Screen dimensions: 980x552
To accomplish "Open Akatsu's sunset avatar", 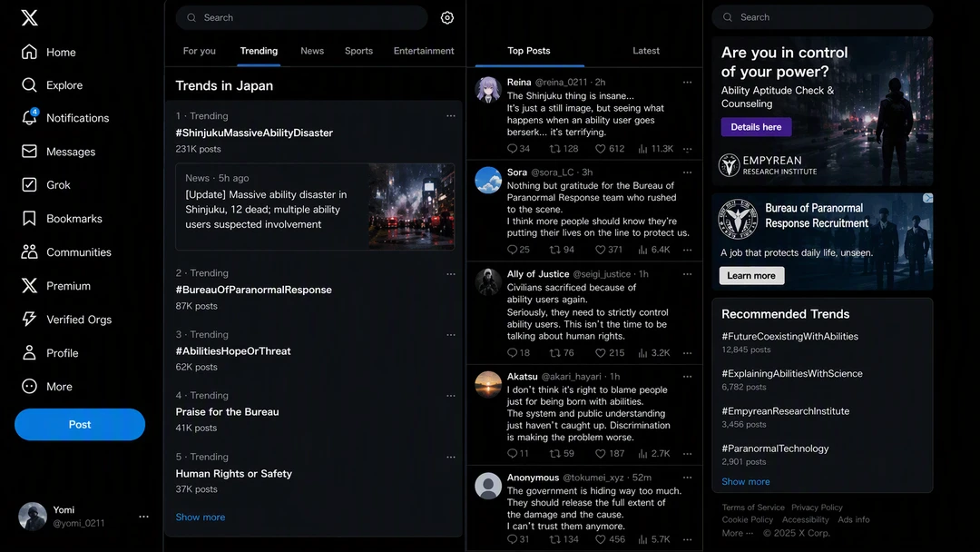I will tap(488, 384).
